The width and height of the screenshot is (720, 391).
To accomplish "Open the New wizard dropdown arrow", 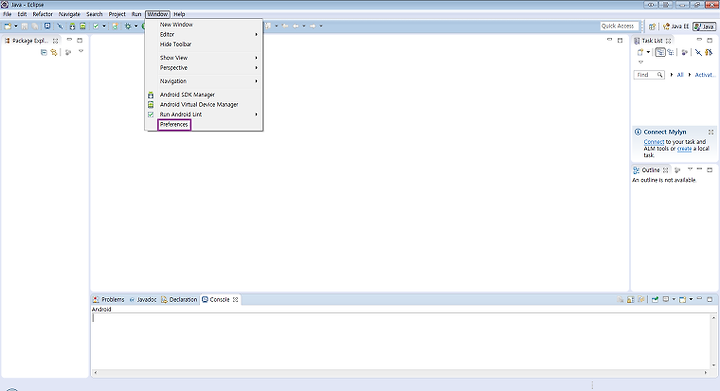I will pos(16,26).
